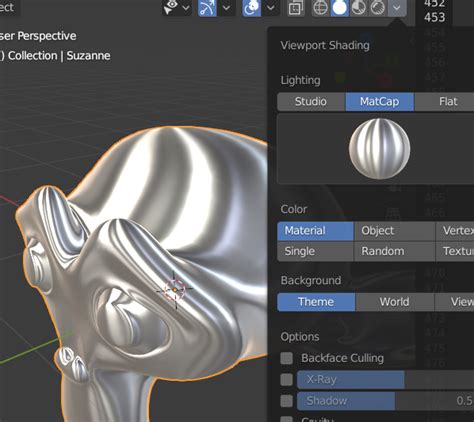Enable Backface Culling checkbox
This screenshot has width=474, height=422.
click(x=287, y=358)
